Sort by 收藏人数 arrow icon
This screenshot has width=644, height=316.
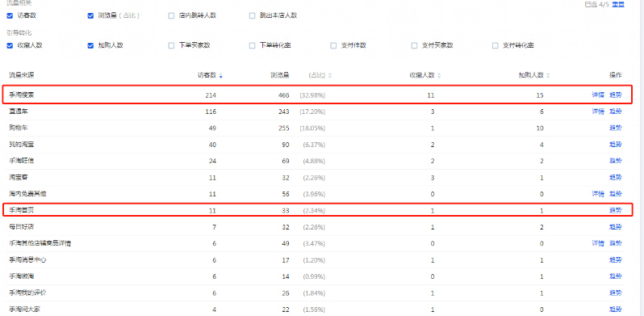(x=439, y=76)
